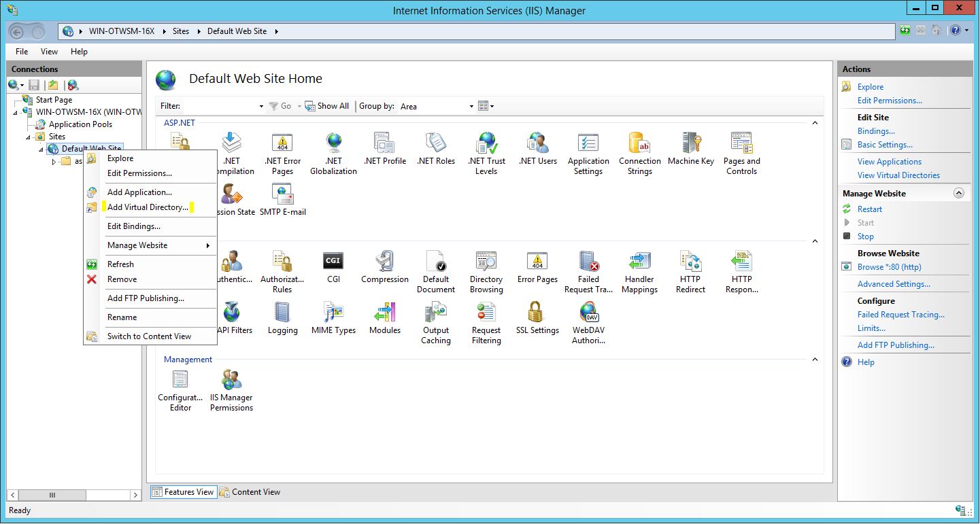980x524 pixels.
Task: Collapse the WIN-OTWSM-16X server node
Action: (x=16, y=112)
